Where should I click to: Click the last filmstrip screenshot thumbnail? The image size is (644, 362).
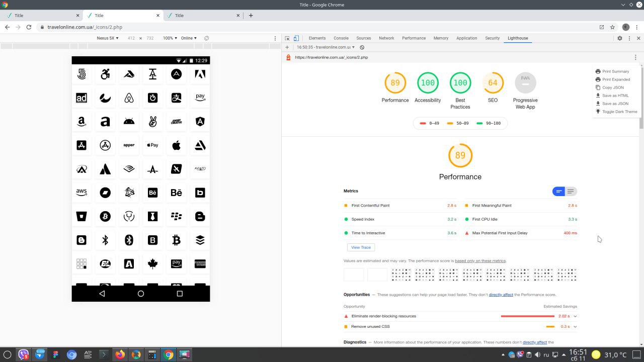[x=567, y=274]
